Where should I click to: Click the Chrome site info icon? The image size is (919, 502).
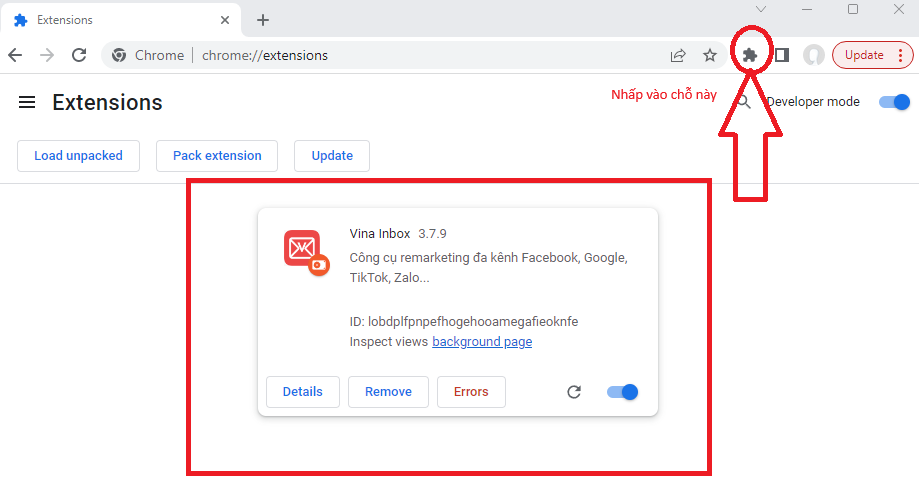(119, 55)
